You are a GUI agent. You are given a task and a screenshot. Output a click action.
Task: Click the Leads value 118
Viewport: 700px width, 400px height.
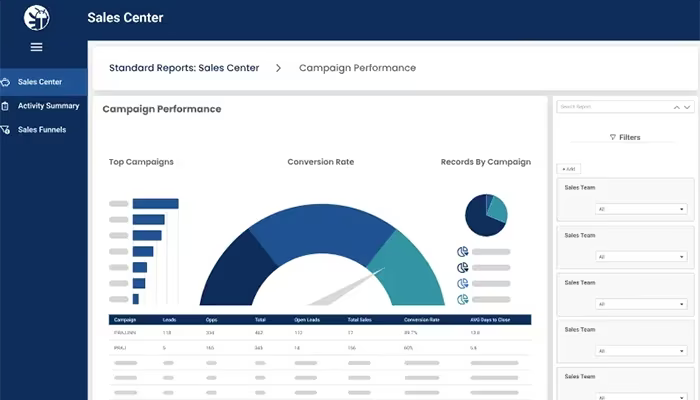coord(167,333)
